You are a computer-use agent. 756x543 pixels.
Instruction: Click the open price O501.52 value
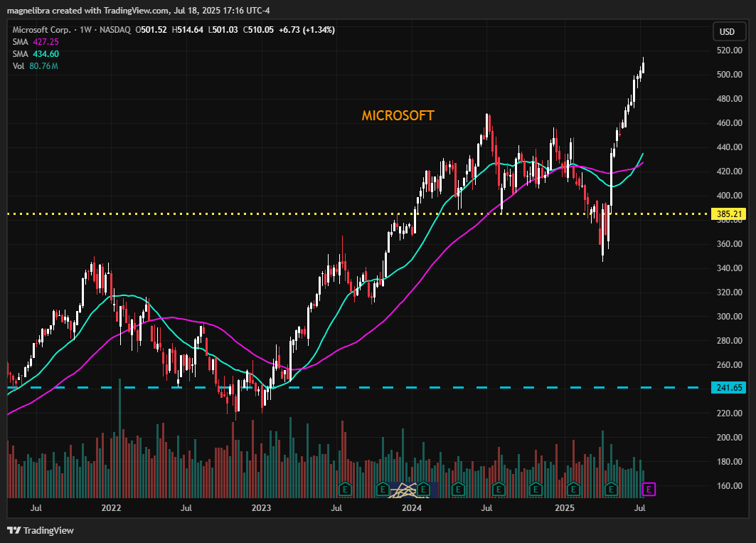point(151,30)
